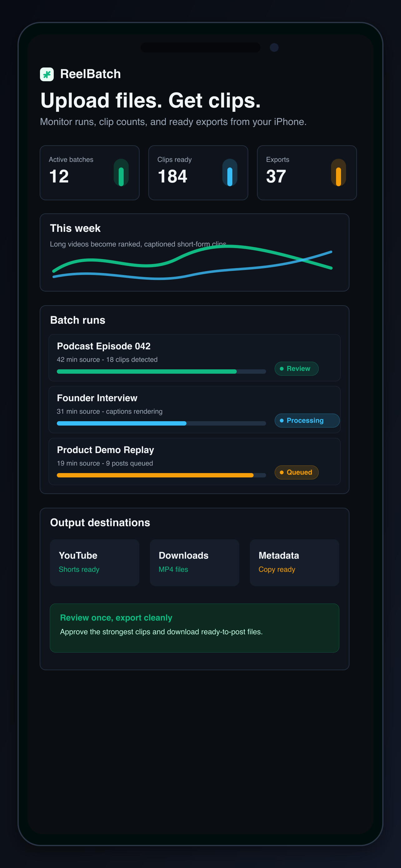The width and height of the screenshot is (401, 868).
Task: Click the Founder Interview progress bar
Action: coord(161,423)
